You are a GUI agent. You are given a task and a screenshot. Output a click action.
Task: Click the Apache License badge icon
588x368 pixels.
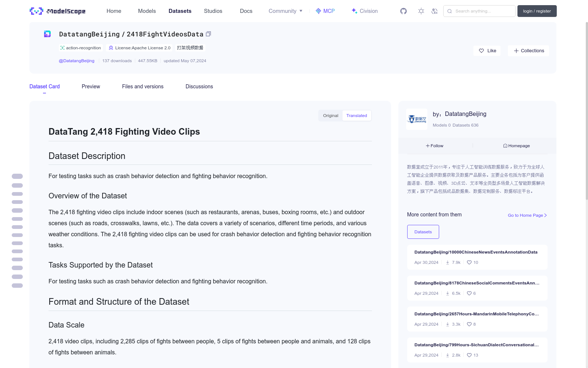coord(111,48)
